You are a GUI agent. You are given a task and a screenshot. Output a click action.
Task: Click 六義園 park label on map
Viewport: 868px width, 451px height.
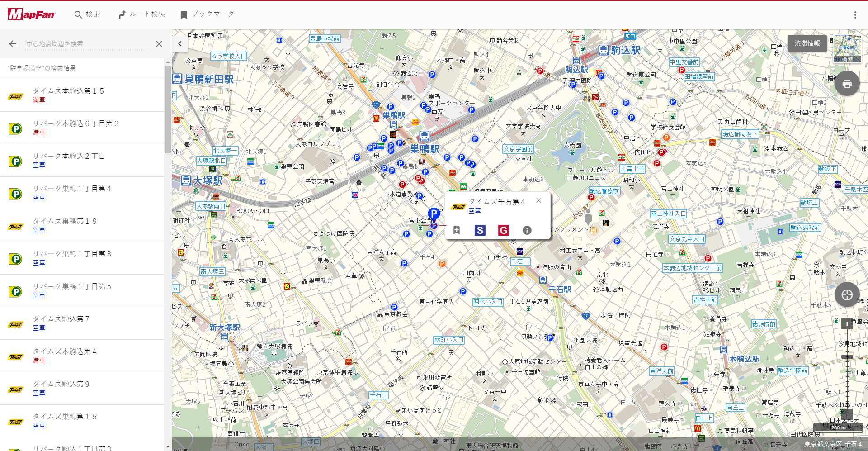[x=572, y=145]
